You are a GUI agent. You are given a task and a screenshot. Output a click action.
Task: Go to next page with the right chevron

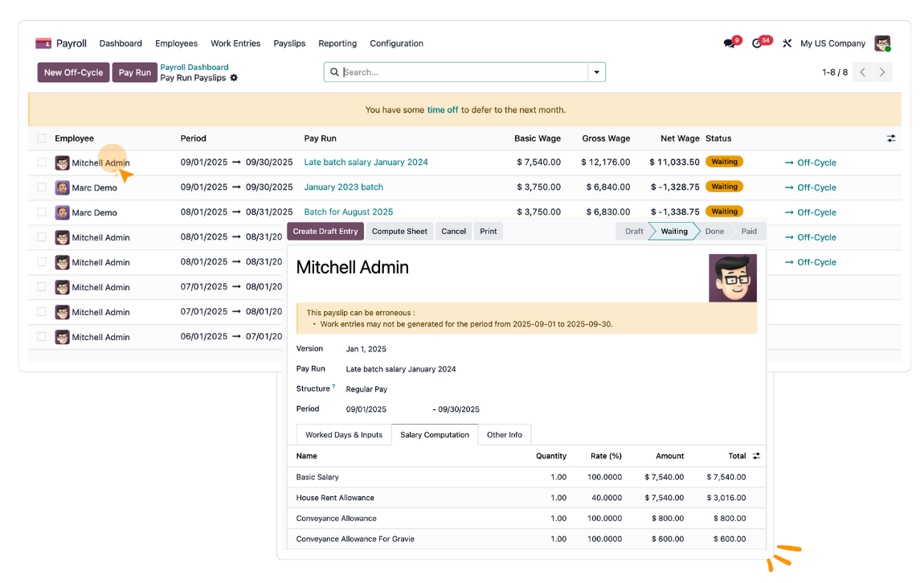point(881,72)
